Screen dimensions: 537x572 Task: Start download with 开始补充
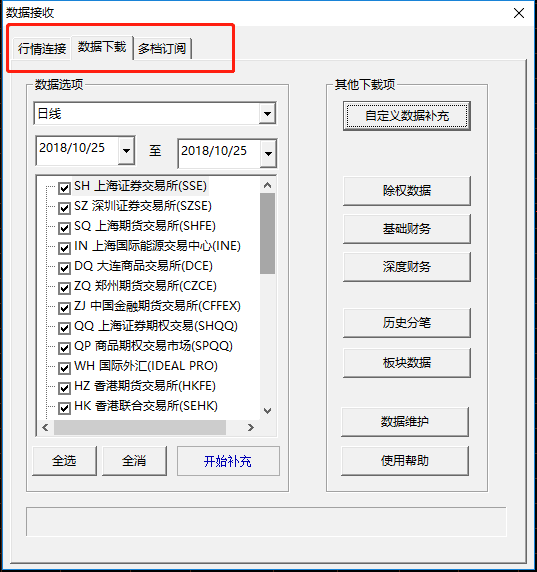click(x=228, y=461)
